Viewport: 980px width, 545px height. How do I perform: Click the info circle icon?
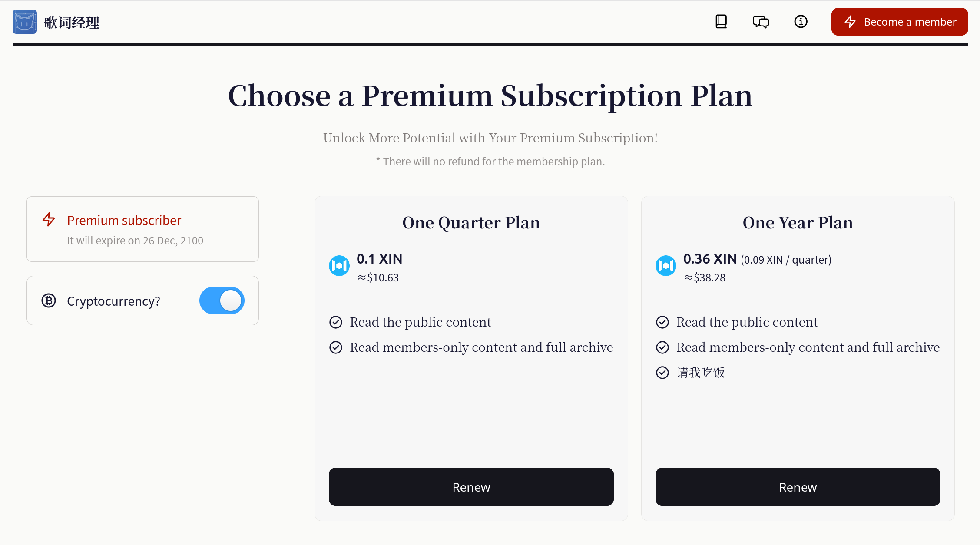[x=801, y=22]
